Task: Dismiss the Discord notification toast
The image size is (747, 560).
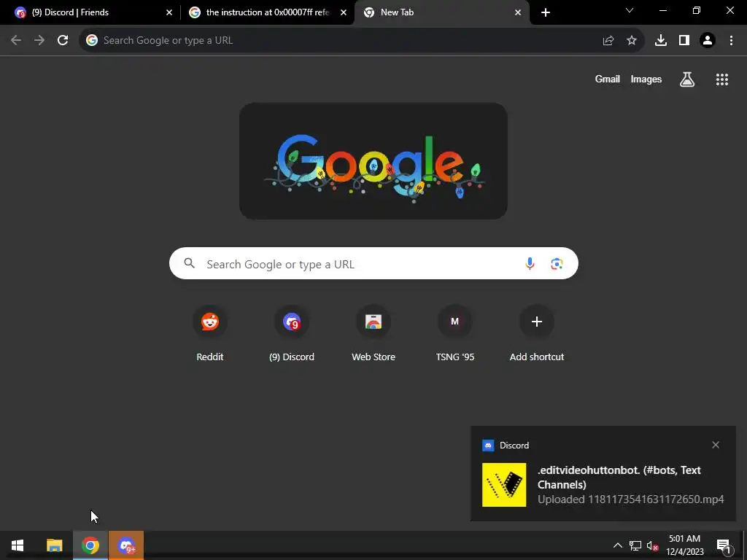Action: click(x=716, y=445)
